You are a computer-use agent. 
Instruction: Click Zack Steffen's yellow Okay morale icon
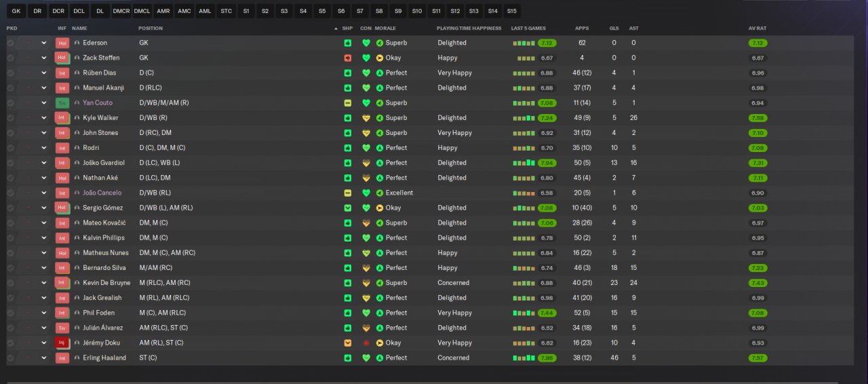(380, 58)
